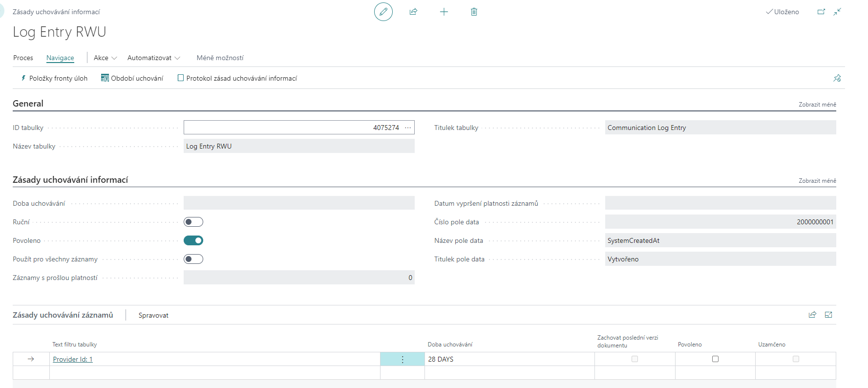This screenshot has height=388, width=868.
Task: Click the ID tabulky lookup ellipsis button
Action: (x=408, y=128)
